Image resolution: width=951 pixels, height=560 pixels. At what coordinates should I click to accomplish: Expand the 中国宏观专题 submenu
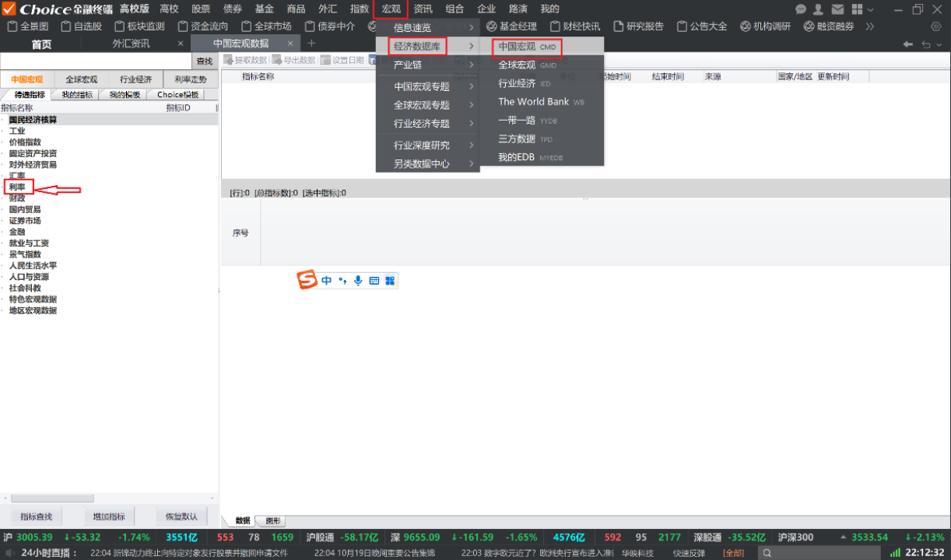[428, 87]
